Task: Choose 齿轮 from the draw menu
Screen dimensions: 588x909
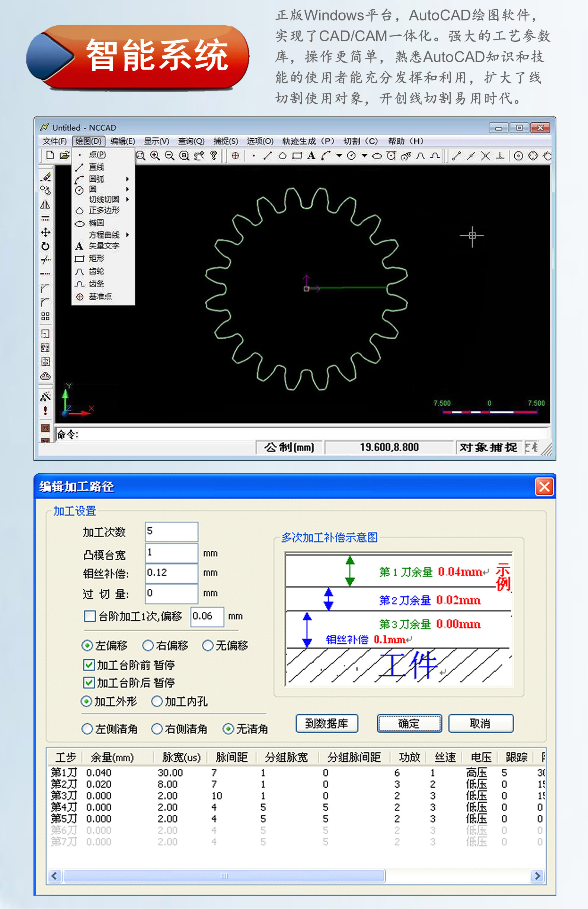Action: click(x=96, y=271)
